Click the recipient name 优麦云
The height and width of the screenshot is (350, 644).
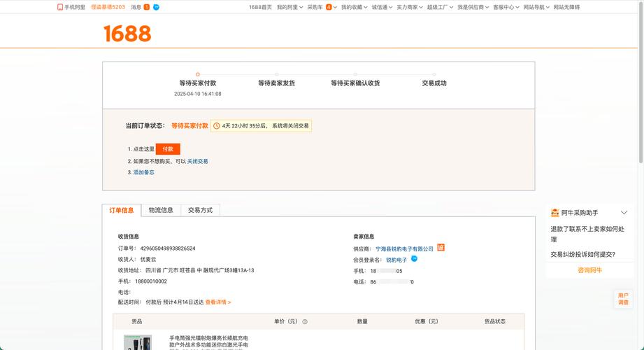point(148,260)
